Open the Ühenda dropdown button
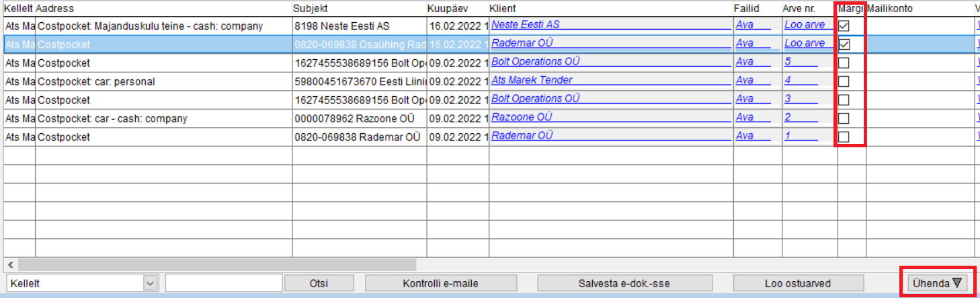 (x=937, y=283)
